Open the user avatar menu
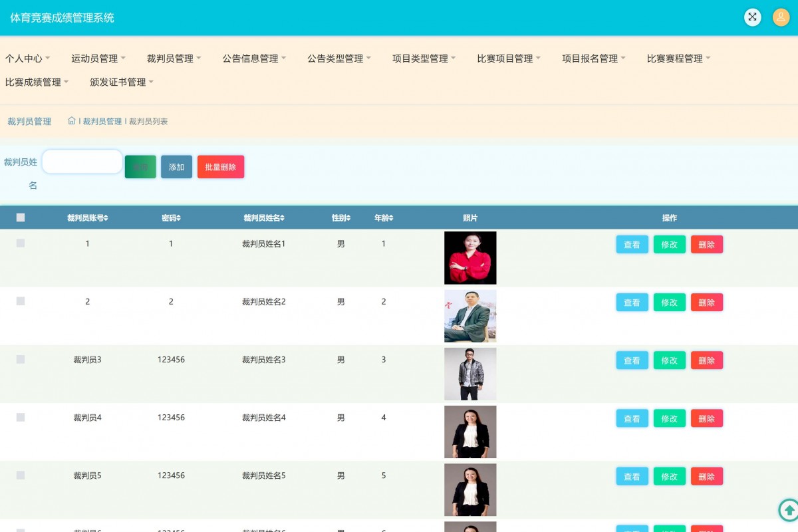The width and height of the screenshot is (798, 532). 781,17
